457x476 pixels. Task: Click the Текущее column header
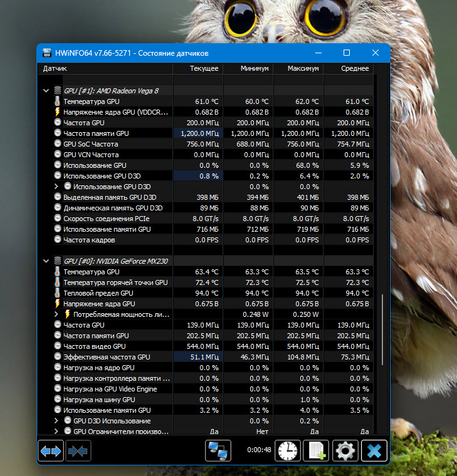click(198, 68)
